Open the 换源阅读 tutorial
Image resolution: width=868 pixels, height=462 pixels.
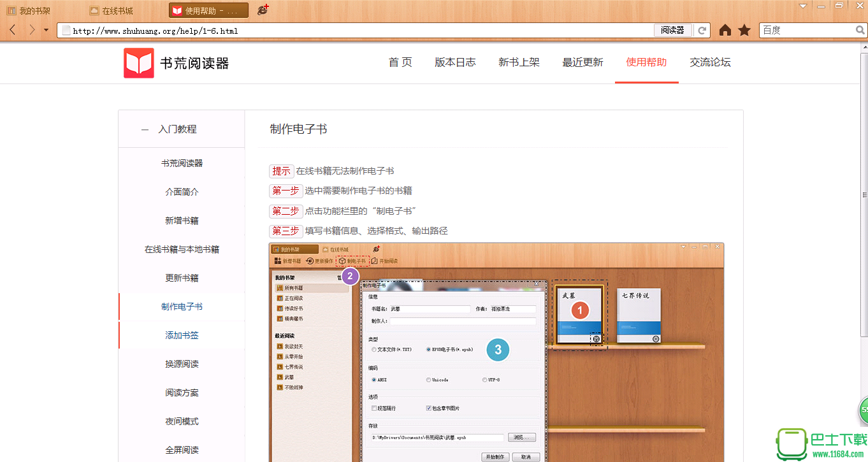[182, 364]
